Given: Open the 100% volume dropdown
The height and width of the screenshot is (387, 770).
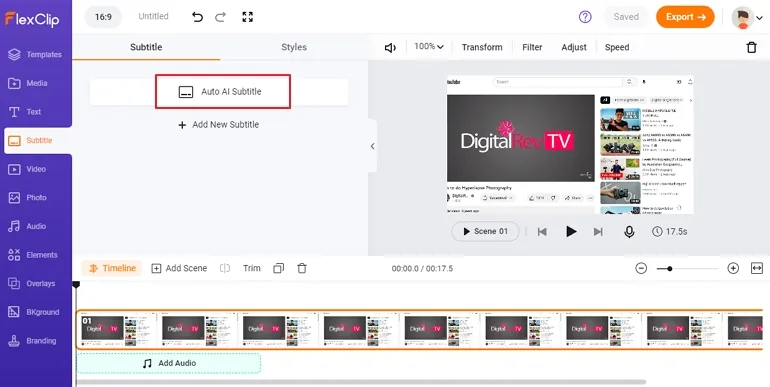Looking at the screenshot, I should point(429,47).
